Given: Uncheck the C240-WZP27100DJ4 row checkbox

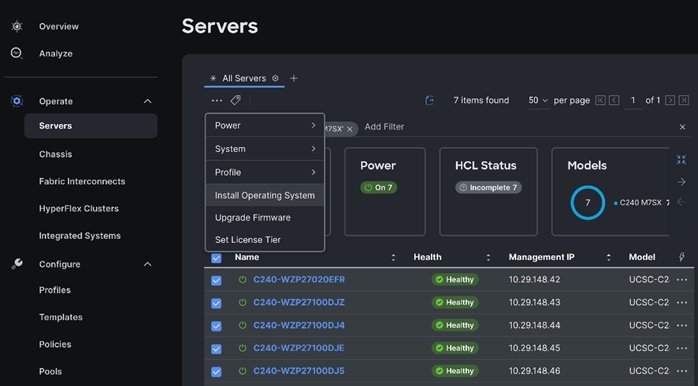Looking at the screenshot, I should click(x=216, y=326).
